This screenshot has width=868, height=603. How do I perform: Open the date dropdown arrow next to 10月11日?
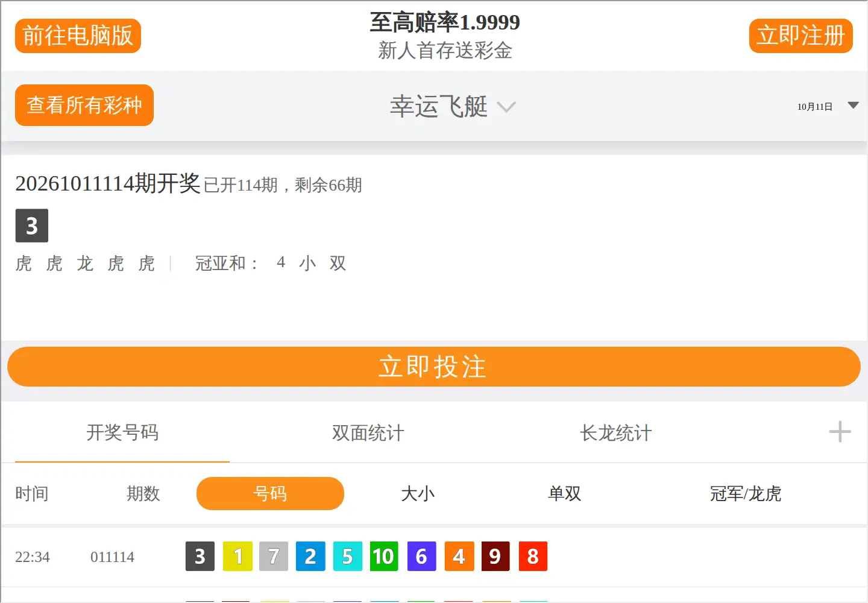click(853, 106)
